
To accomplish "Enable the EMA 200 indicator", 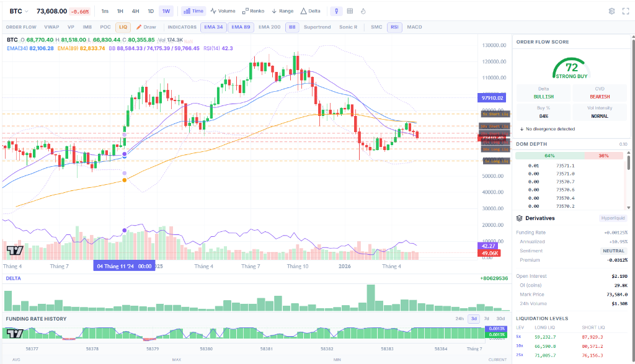I will 269,27.
